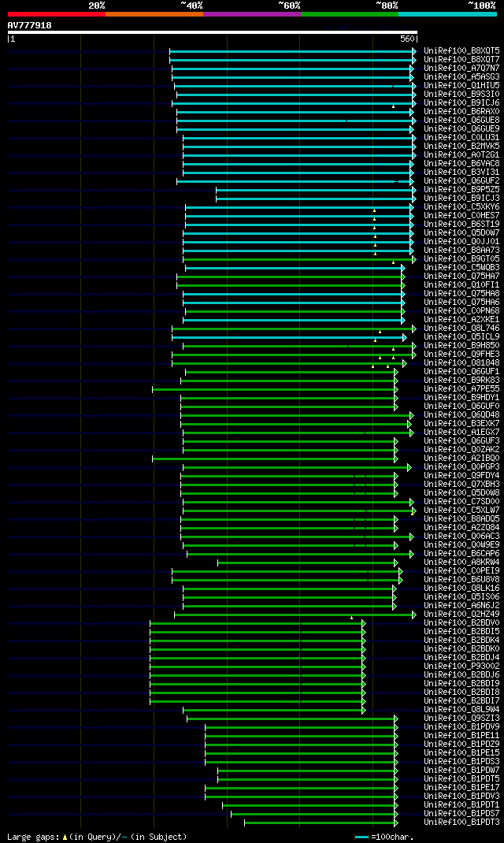
Task: Click the UniRef100_Q8L9W4 label
Action: (x=461, y=709)
